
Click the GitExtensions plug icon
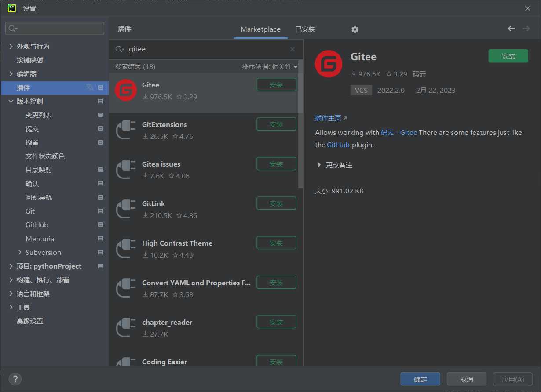[x=126, y=130]
